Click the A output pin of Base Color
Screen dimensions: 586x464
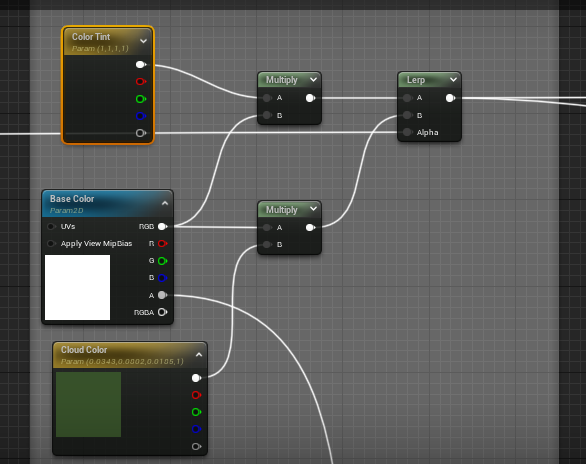tap(162, 295)
